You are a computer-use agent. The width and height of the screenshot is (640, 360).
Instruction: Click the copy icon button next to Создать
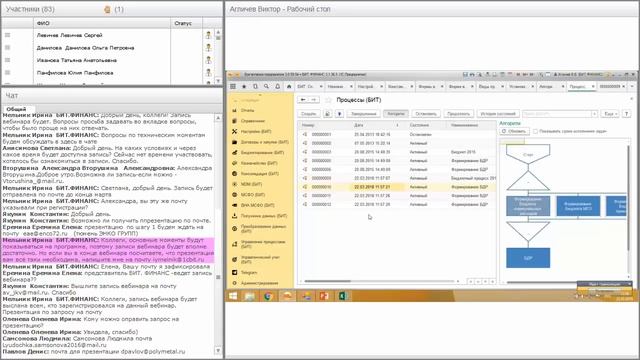(x=327, y=114)
